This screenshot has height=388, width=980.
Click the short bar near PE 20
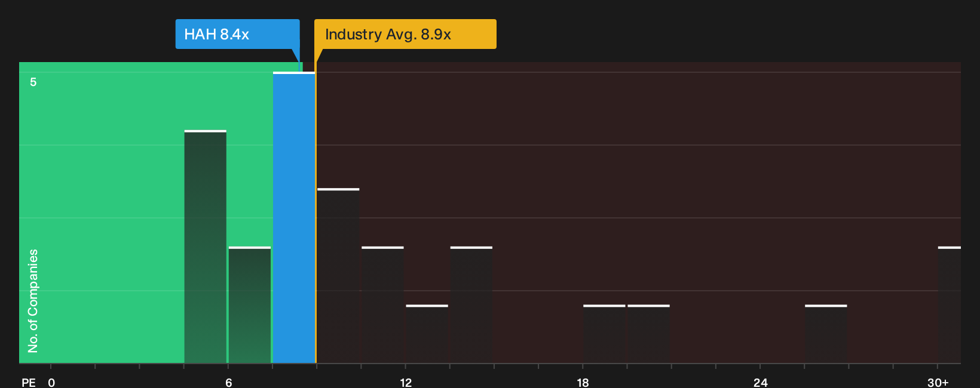tap(648, 334)
